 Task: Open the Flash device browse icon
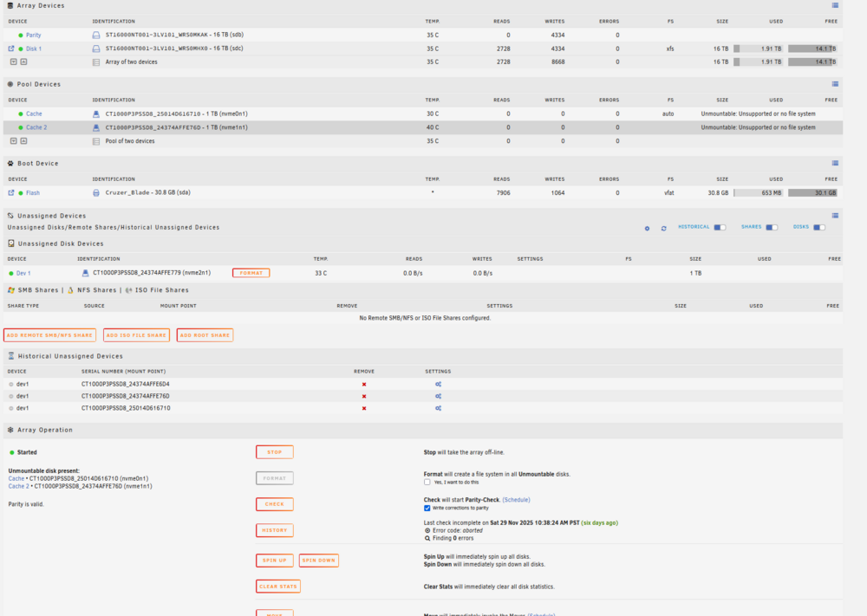[11, 193]
